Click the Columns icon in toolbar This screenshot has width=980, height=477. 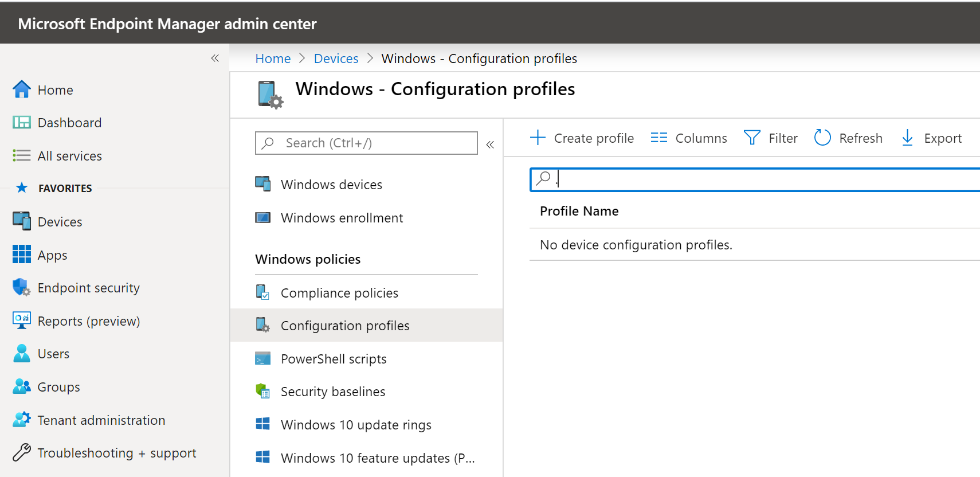click(659, 138)
